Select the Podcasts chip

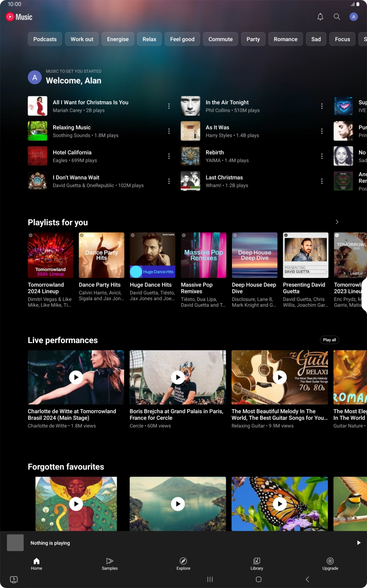point(45,39)
